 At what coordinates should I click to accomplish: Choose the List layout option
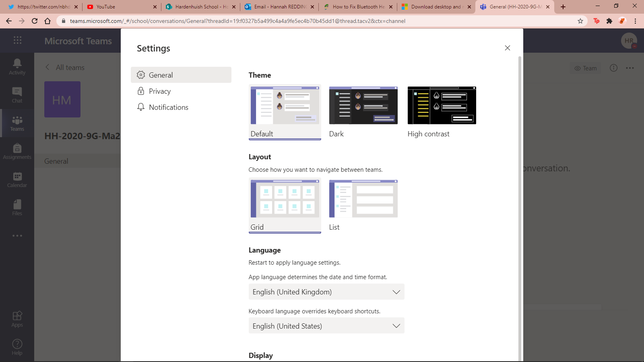click(363, 206)
